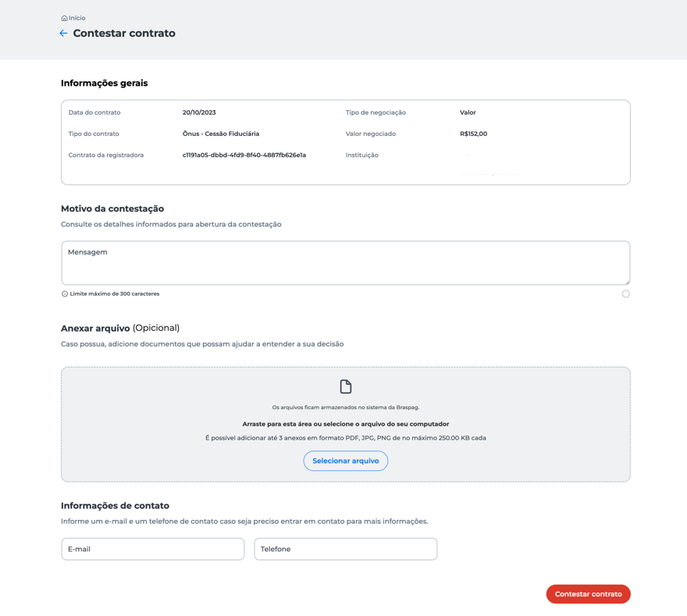Select the contract ID c1191a05 value
This screenshot has width=687, height=616.
(244, 155)
